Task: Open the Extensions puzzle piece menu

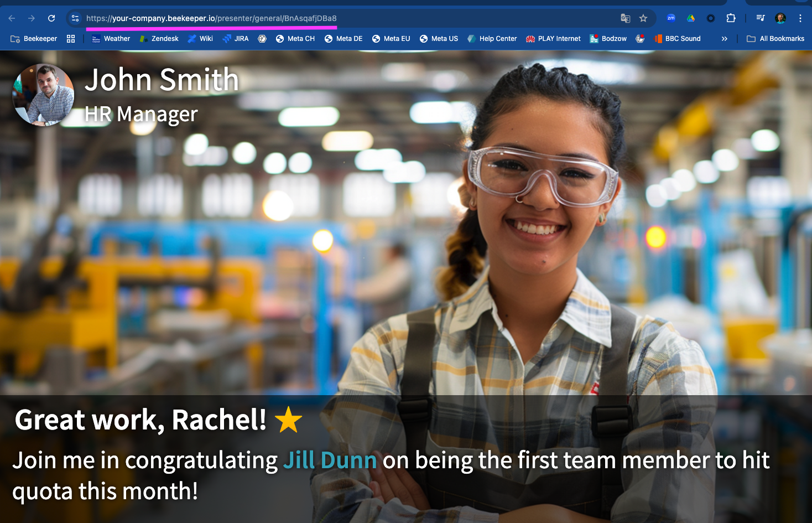Action: click(x=731, y=18)
